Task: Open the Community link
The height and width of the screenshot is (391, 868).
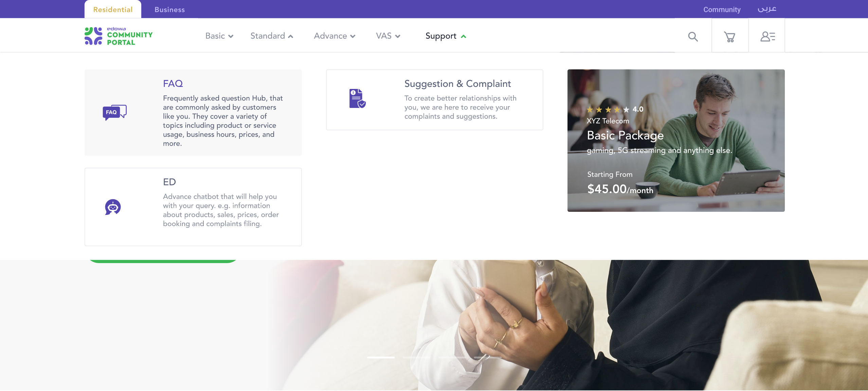Action: pyautogui.click(x=722, y=10)
